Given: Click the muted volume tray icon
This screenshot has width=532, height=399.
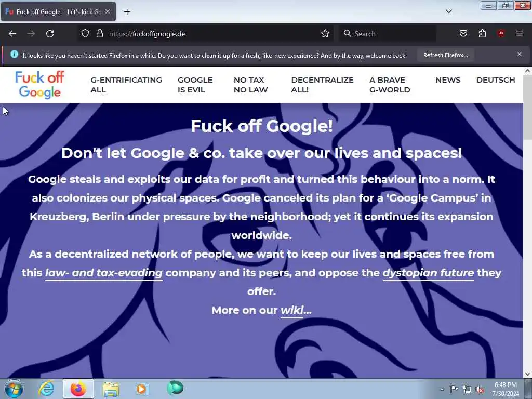Looking at the screenshot, I should click(480, 390).
